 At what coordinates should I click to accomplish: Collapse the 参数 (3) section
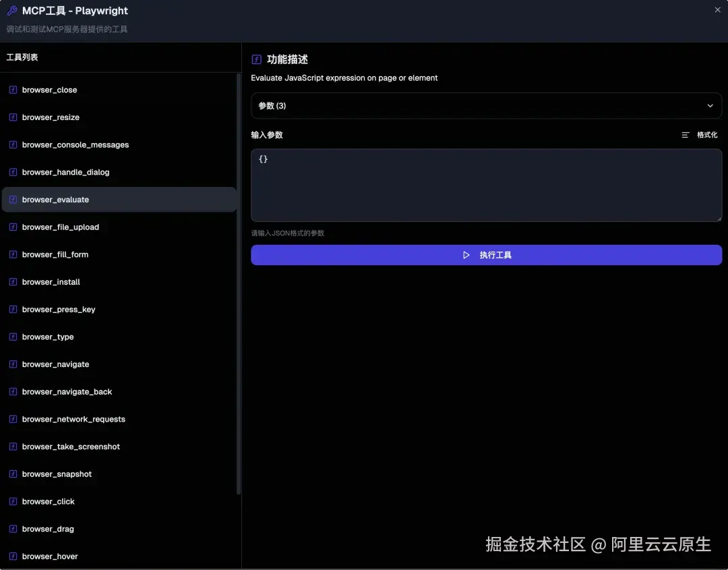[486, 105]
